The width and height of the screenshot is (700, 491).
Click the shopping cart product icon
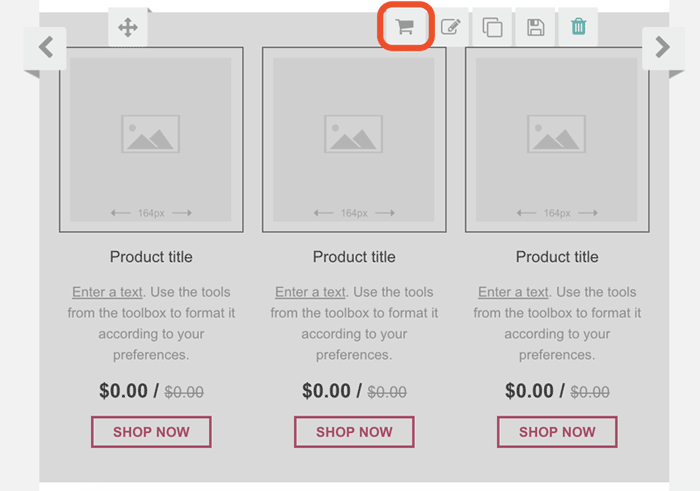405,27
